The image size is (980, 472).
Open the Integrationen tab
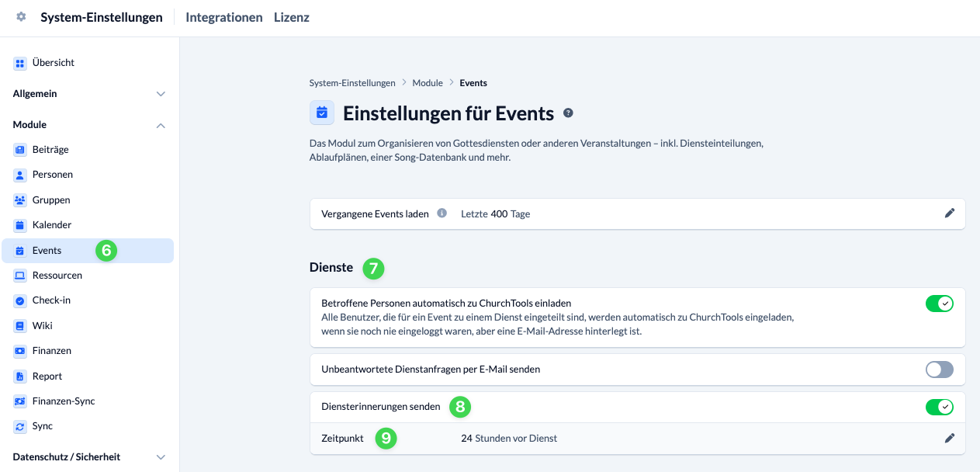click(224, 17)
